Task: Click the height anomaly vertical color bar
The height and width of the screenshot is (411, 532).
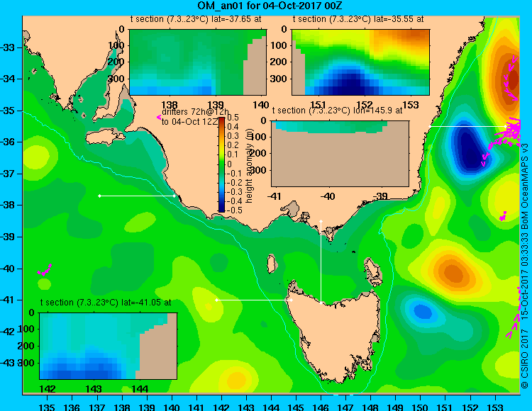Action: (221, 164)
